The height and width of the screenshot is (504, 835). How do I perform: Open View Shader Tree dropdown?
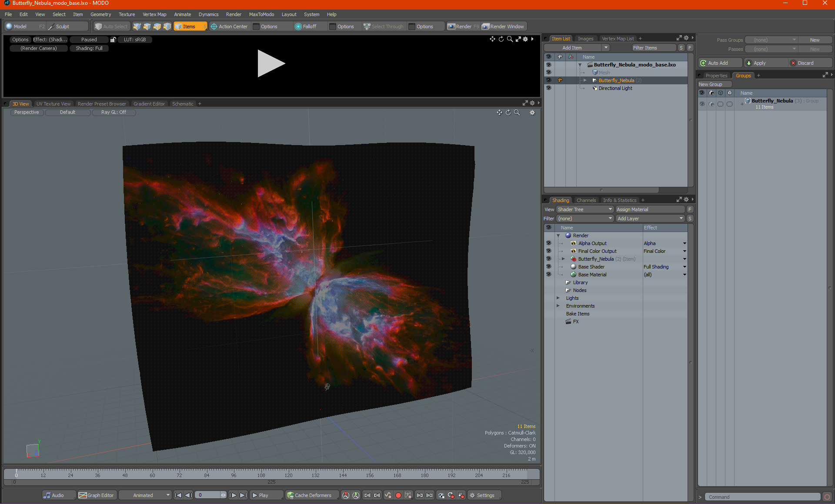[x=584, y=209]
